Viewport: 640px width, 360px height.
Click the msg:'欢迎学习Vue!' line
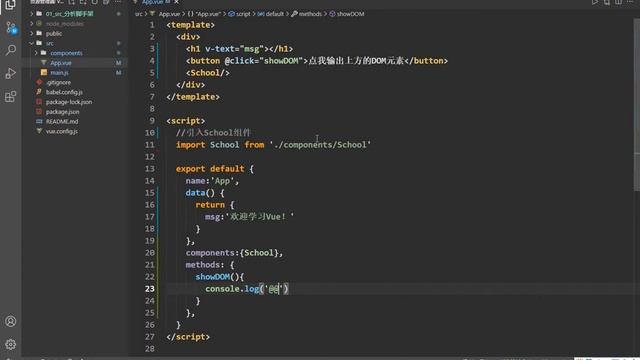click(x=249, y=217)
